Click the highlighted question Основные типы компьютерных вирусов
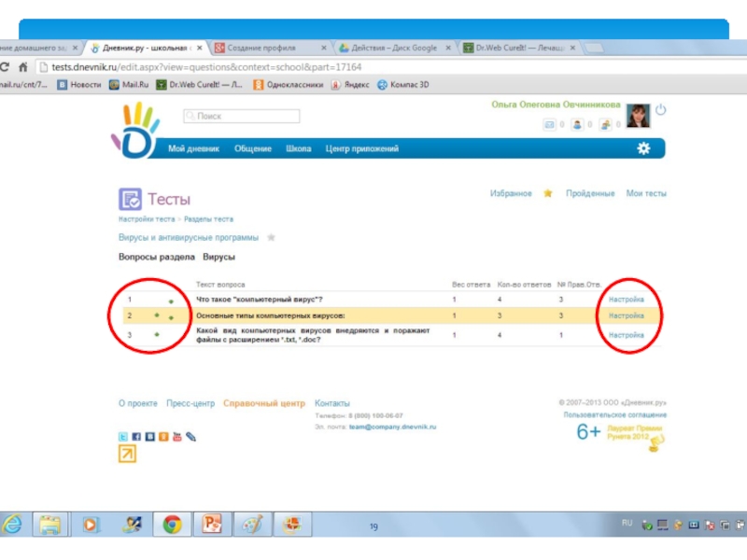747x560 pixels. [x=271, y=315]
